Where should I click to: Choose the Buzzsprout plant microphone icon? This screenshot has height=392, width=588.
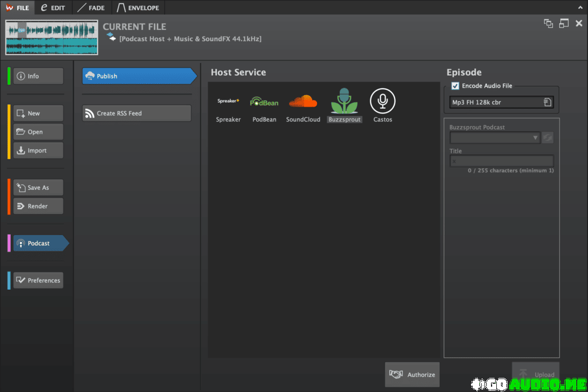pos(344,101)
